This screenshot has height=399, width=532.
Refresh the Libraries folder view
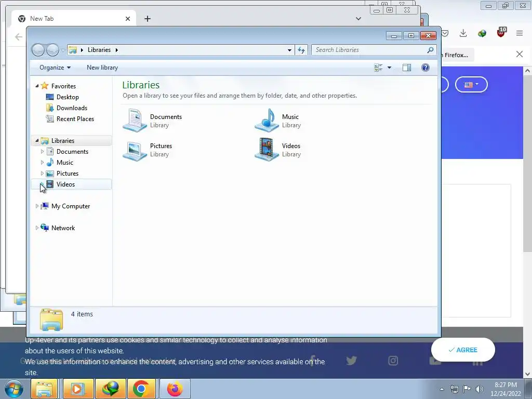(x=301, y=50)
